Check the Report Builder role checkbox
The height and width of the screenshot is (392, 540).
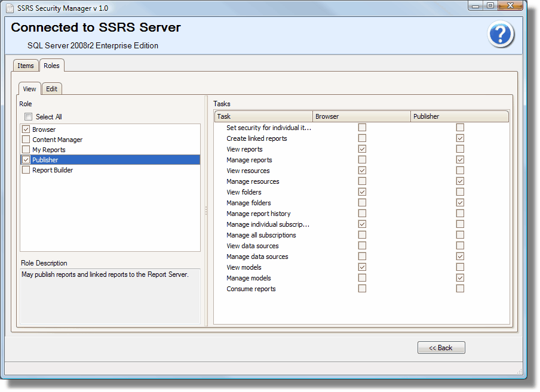pos(26,170)
